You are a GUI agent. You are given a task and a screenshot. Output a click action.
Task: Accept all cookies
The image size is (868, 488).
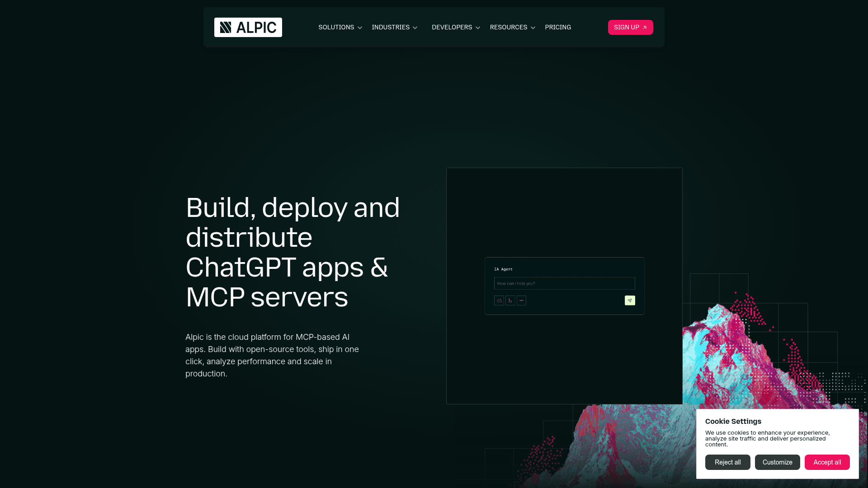point(827,462)
